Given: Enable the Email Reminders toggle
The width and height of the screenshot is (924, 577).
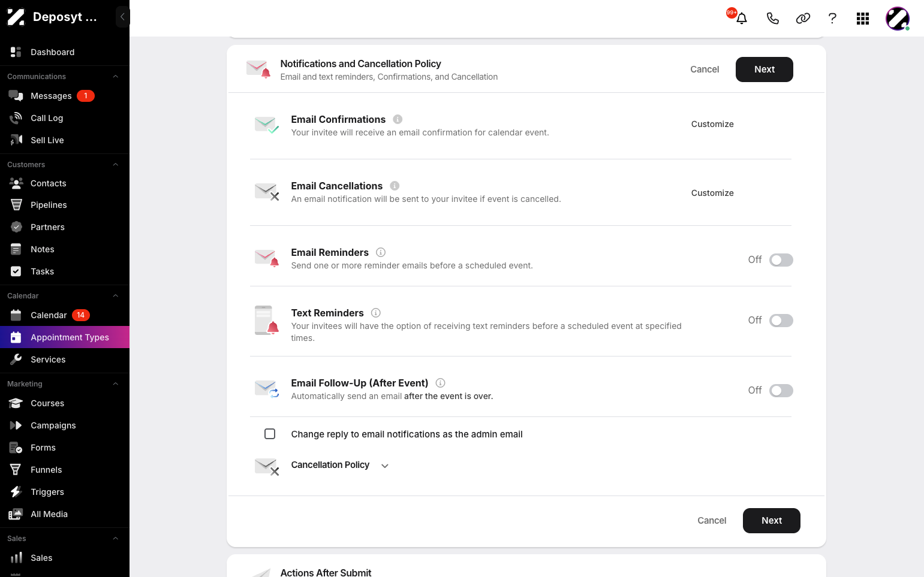Looking at the screenshot, I should [x=781, y=260].
